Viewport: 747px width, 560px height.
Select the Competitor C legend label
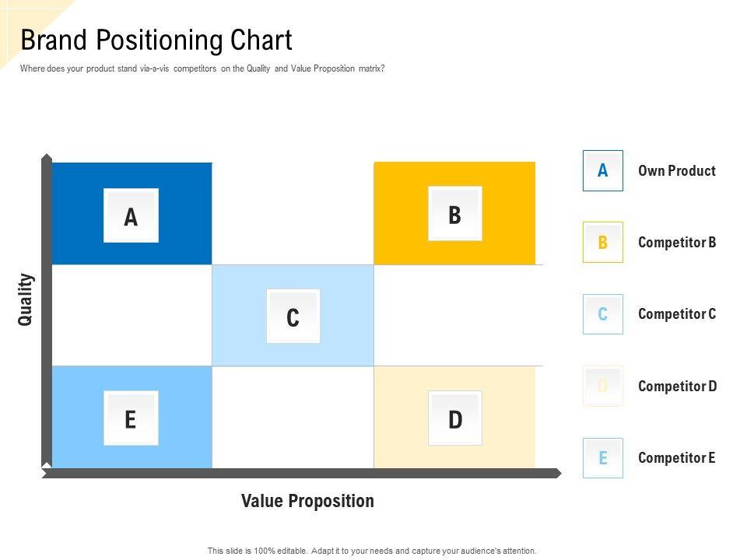point(676,314)
